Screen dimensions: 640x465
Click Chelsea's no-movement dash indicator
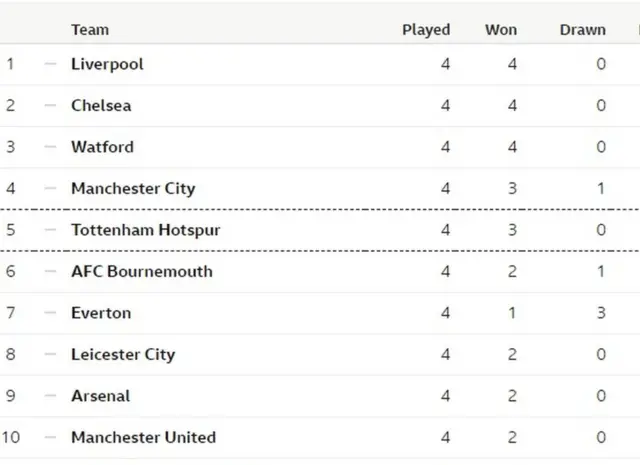coord(50,105)
